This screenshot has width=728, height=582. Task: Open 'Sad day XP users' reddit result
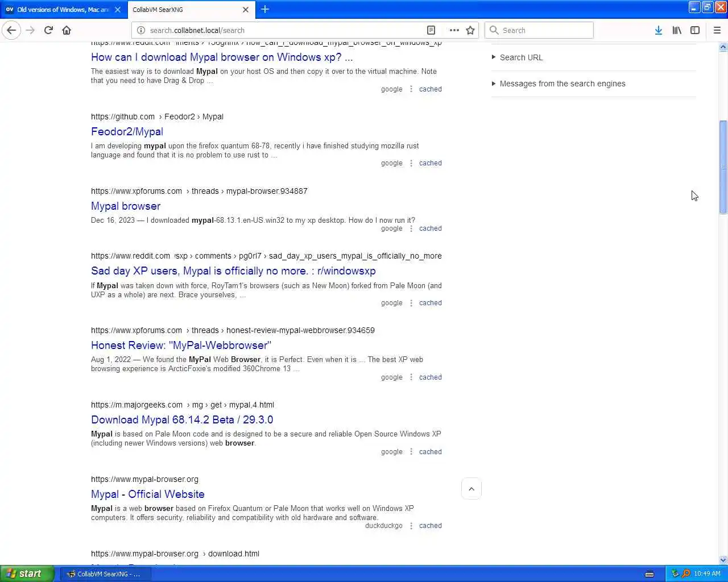click(x=233, y=271)
